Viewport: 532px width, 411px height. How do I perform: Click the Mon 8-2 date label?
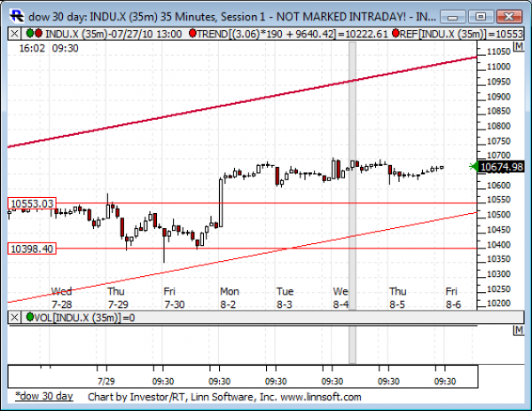click(230, 297)
